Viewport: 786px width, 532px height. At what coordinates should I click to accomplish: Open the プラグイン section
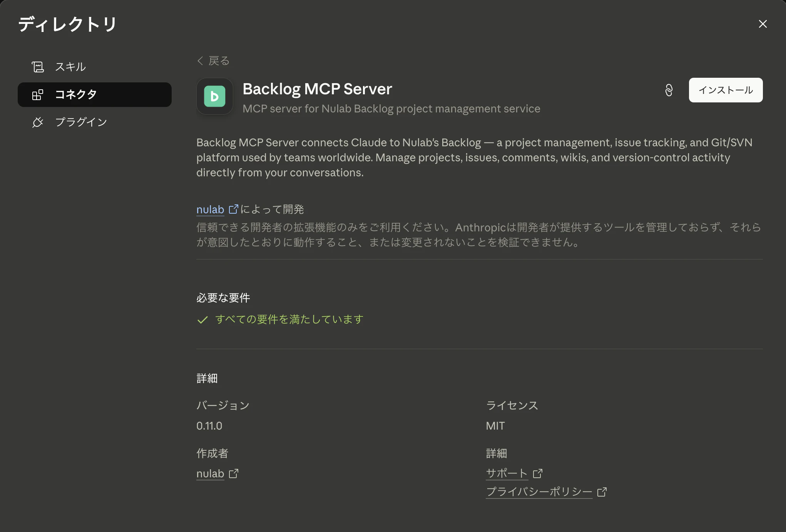(95, 122)
